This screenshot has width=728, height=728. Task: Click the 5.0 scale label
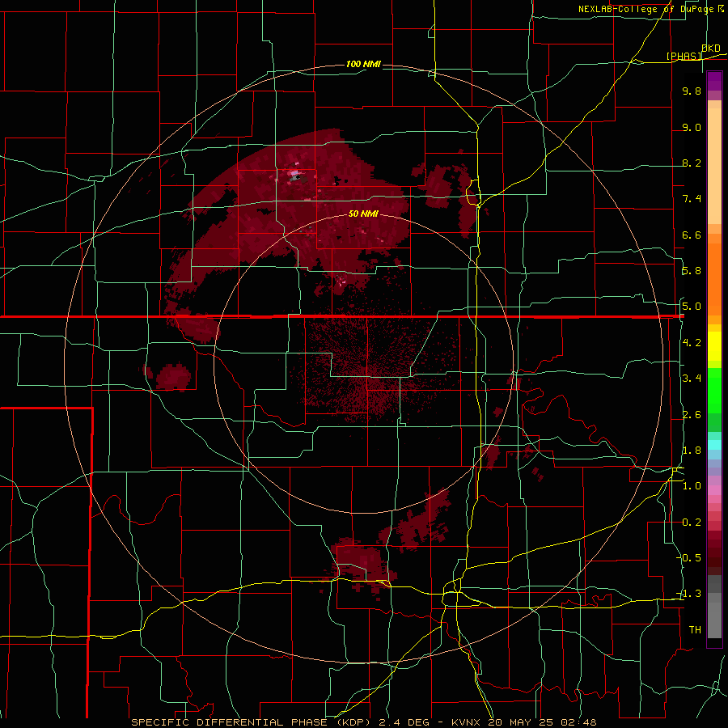tap(692, 307)
